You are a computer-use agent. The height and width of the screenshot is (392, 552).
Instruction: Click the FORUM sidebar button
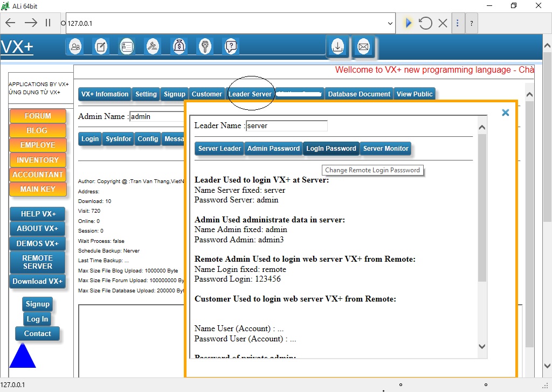coord(38,116)
